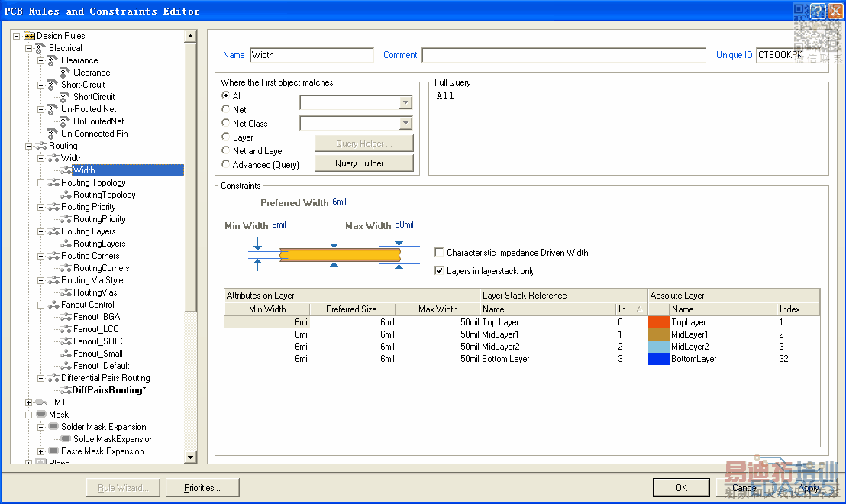846x504 pixels.
Task: Expand the SMT tree node
Action: (29, 402)
